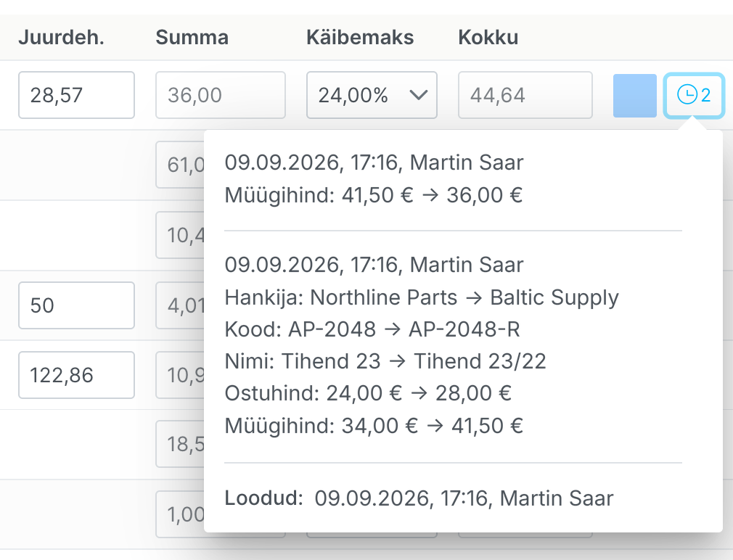Click the Summa field starting with 10,4
The height and width of the screenshot is (560, 733).
(181, 235)
